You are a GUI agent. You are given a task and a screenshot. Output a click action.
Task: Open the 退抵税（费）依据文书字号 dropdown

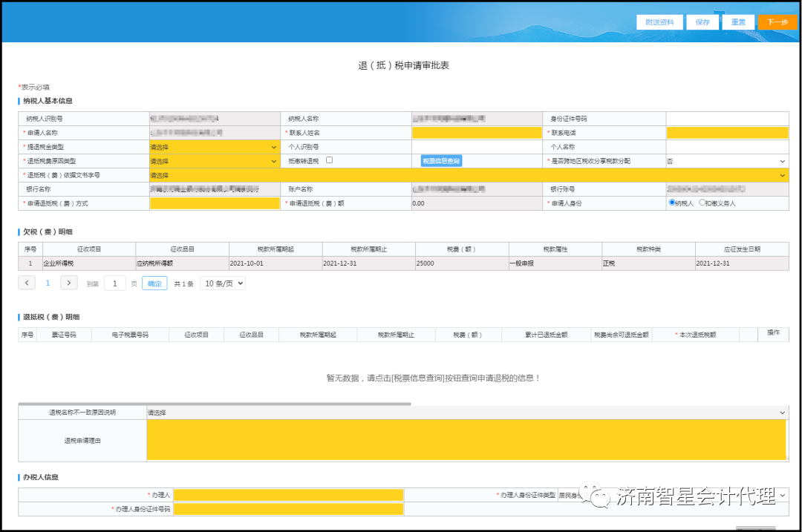pos(469,175)
